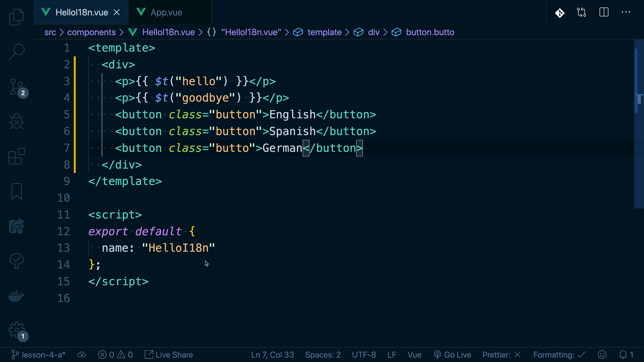Select the HelloI18n.vue tab
644x362 pixels.
pos(81,12)
